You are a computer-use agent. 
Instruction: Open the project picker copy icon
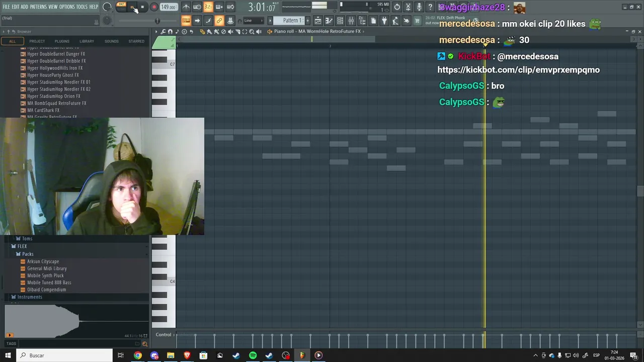tap(373, 21)
